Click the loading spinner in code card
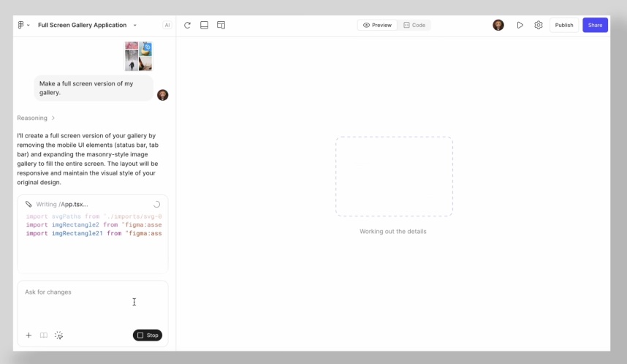Viewport: 627px width, 364px height. (x=156, y=205)
